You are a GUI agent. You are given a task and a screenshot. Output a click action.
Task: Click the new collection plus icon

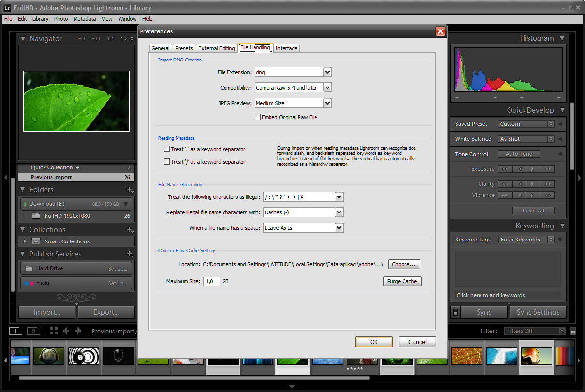click(129, 230)
